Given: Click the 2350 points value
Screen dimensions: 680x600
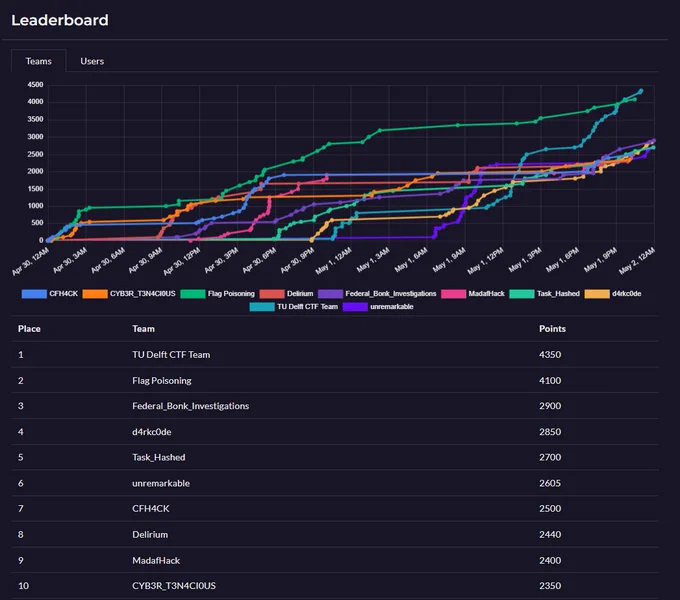Looking at the screenshot, I should coord(550,586).
